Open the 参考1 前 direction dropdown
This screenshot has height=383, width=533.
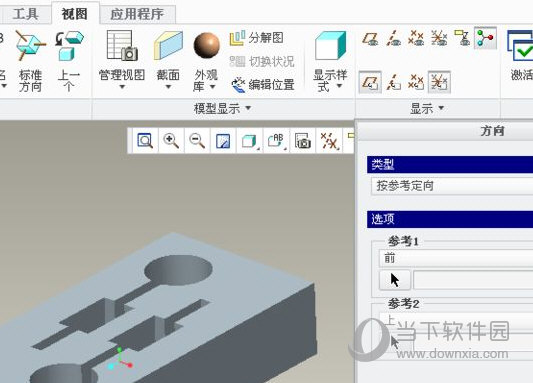click(x=456, y=258)
